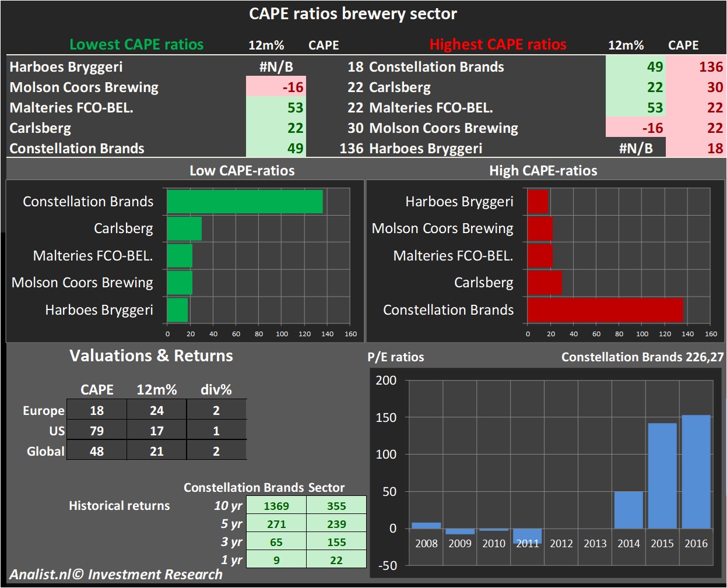Select the Europe CAPE cell showing 18
Screen dimensions: 727x588
pos(97,410)
